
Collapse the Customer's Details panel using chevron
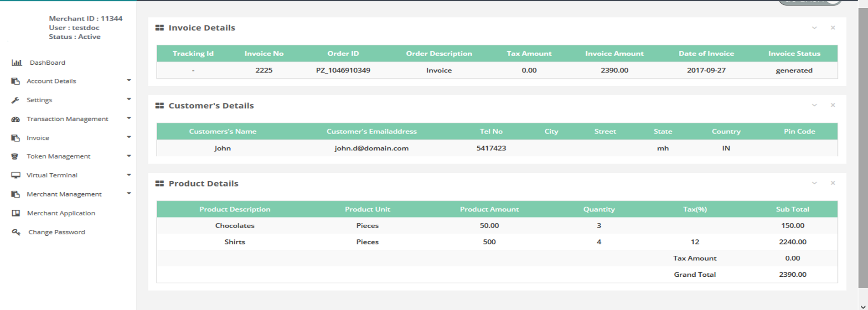[814, 105]
